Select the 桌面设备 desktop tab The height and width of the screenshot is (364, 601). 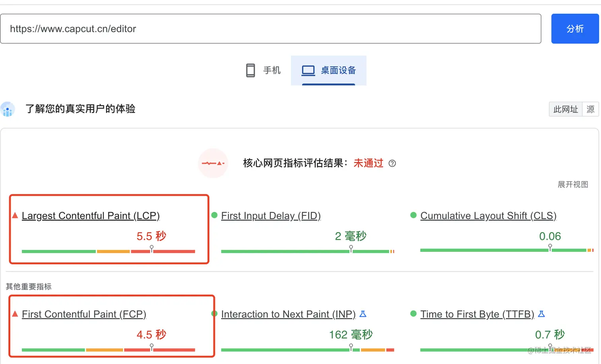click(329, 70)
